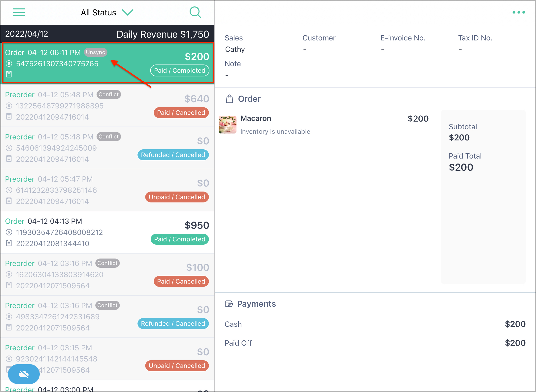Open order 1193035472640800821​2 worth $950

coord(108,232)
